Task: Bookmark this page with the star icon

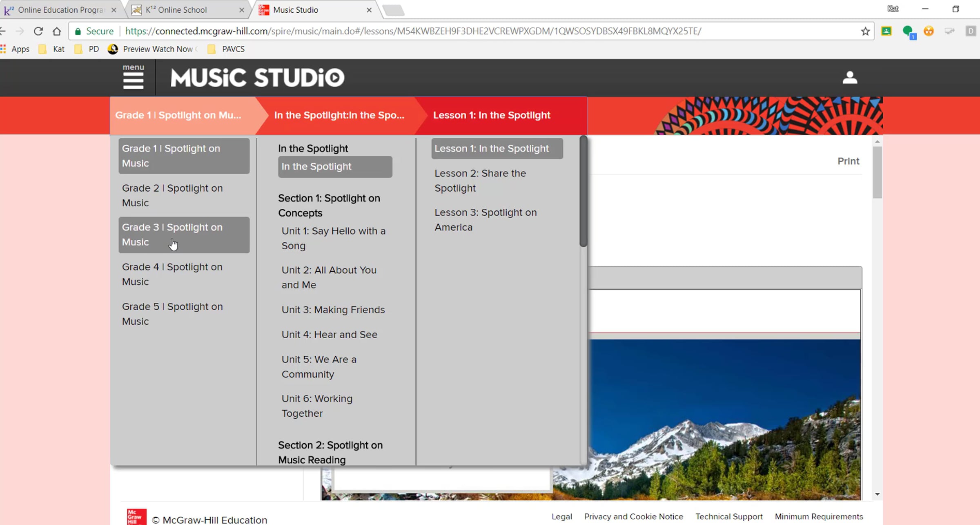Action: tap(865, 31)
